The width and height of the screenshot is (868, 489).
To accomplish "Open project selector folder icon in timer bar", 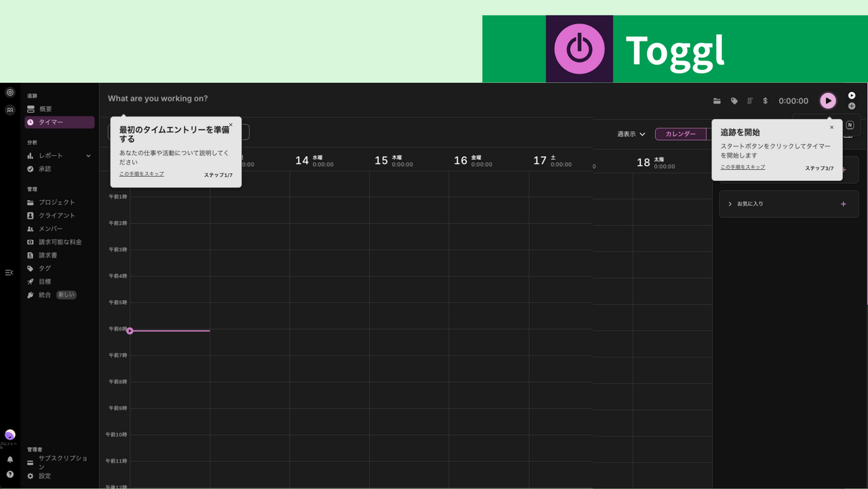I will click(717, 101).
